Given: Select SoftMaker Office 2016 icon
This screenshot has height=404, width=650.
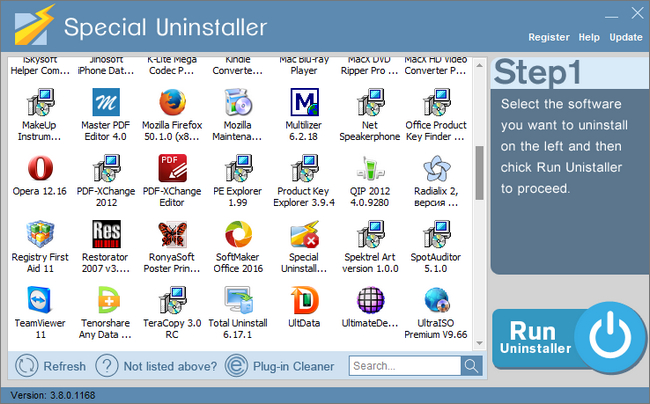Looking at the screenshot, I should (238, 234).
